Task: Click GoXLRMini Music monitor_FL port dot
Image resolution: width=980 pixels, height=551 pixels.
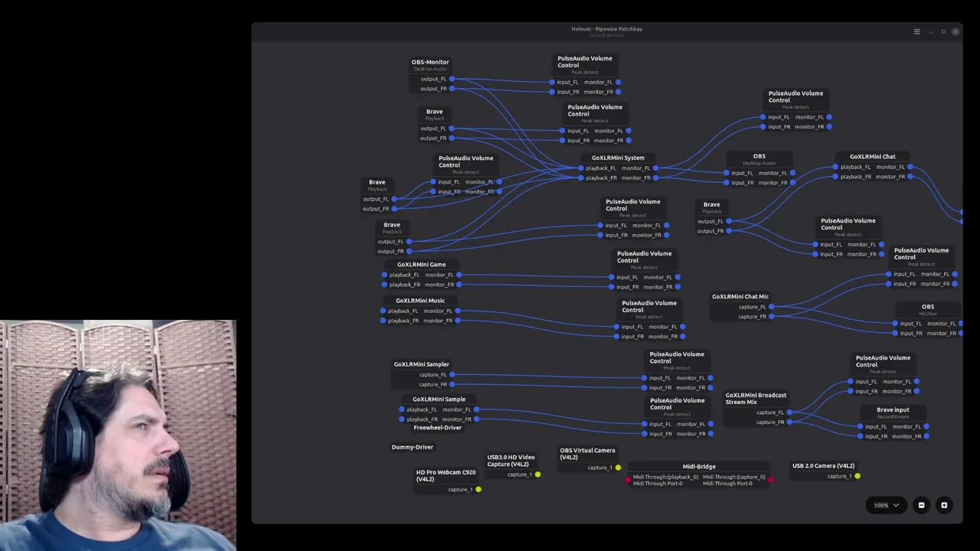Action: click(x=457, y=311)
